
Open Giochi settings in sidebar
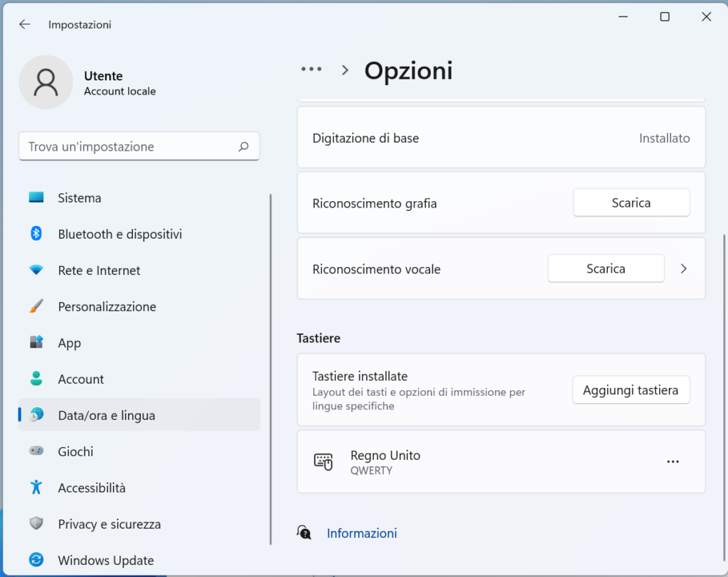(77, 451)
